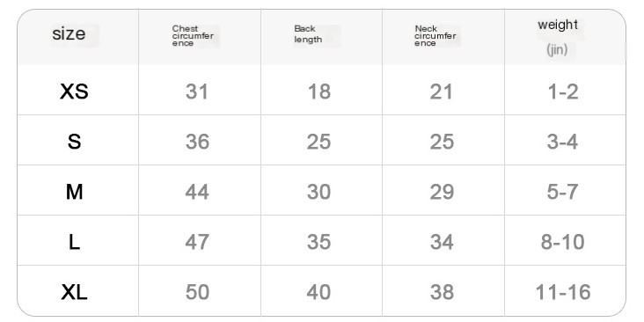Select the L size row label
Screen dimensions: 644x322
74,242
